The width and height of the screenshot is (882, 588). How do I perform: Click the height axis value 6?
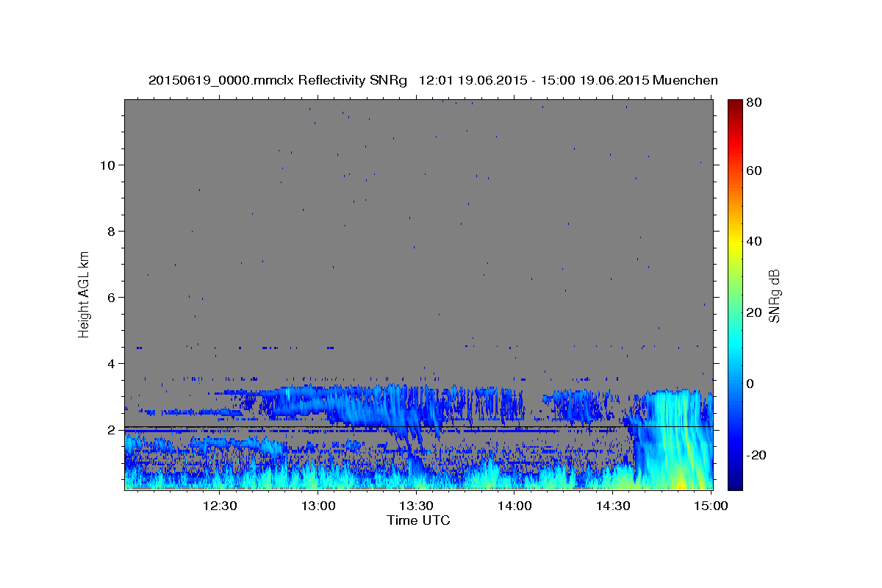click(110, 297)
